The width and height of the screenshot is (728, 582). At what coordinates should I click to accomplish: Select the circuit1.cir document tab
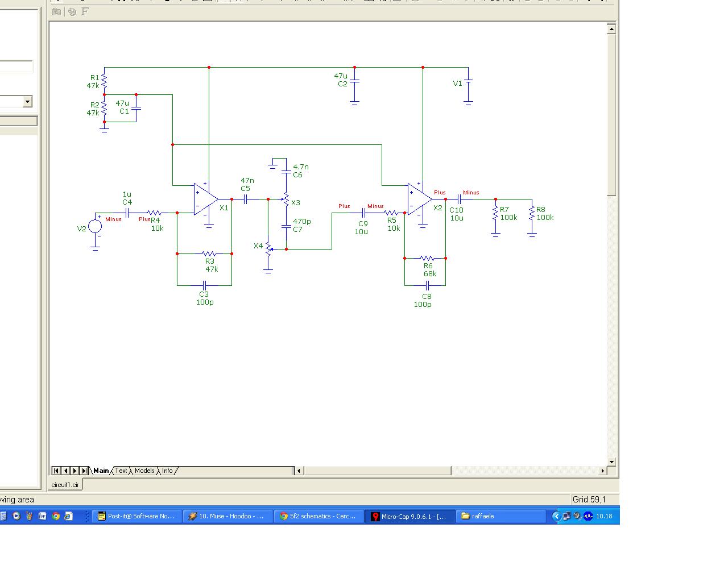click(65, 485)
